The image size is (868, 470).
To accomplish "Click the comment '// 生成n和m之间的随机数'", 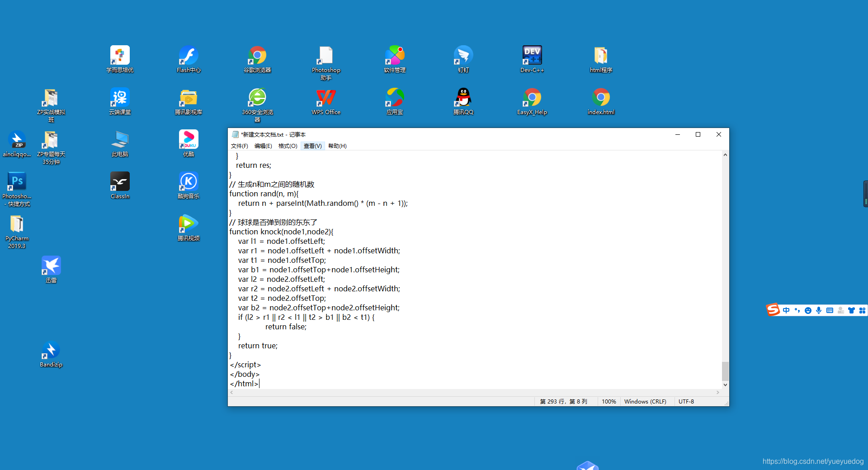I will [272, 185].
